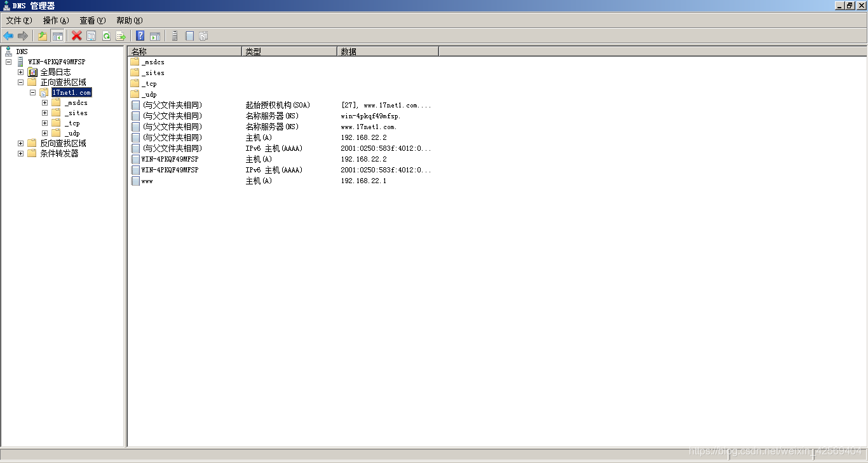Image resolution: width=868 pixels, height=463 pixels.
Task: Restore the DNS Manager window size
Action: (x=850, y=5)
